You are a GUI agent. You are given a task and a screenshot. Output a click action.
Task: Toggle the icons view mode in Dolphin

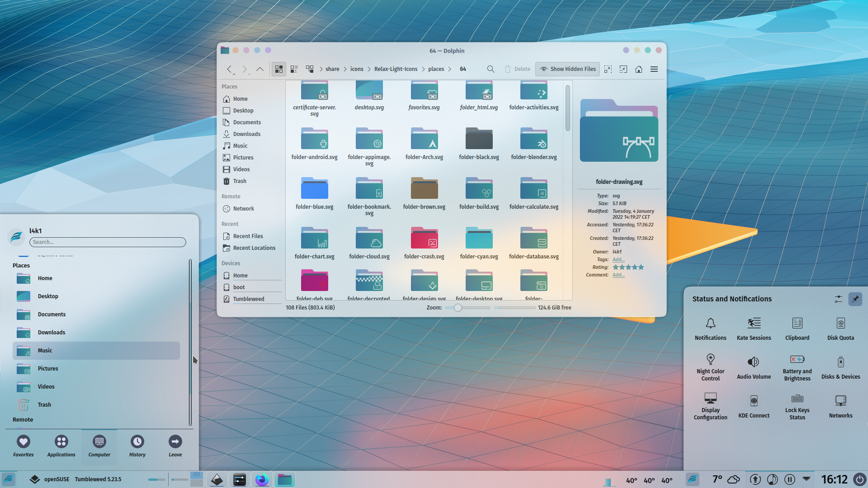pyautogui.click(x=279, y=69)
